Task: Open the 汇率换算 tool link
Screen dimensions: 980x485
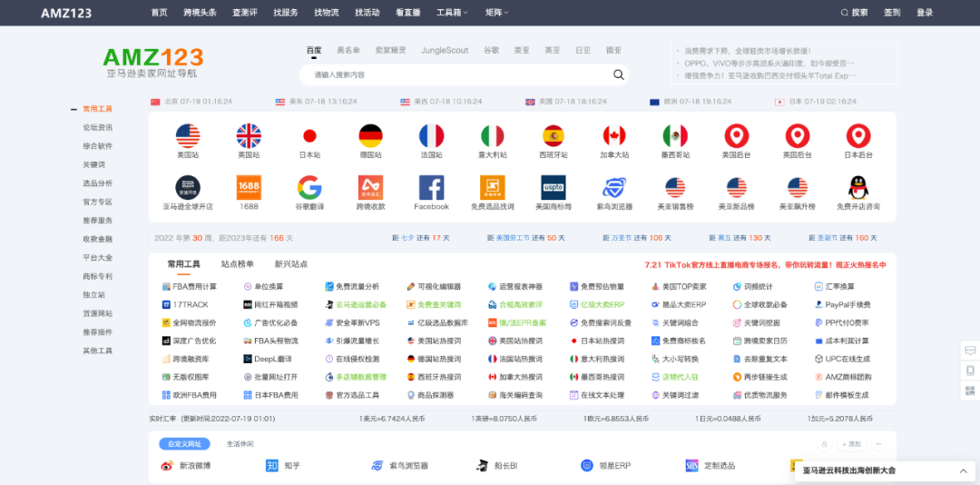Action: tap(835, 287)
